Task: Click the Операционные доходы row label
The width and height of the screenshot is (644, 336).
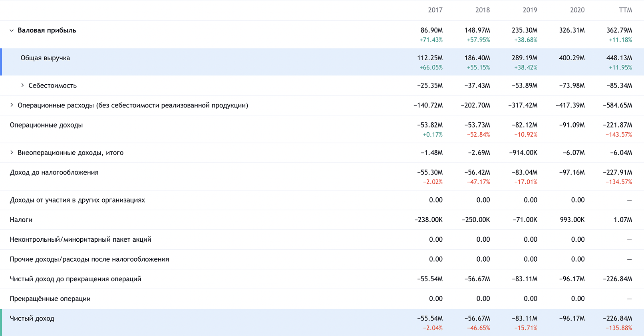Action: 46,125
